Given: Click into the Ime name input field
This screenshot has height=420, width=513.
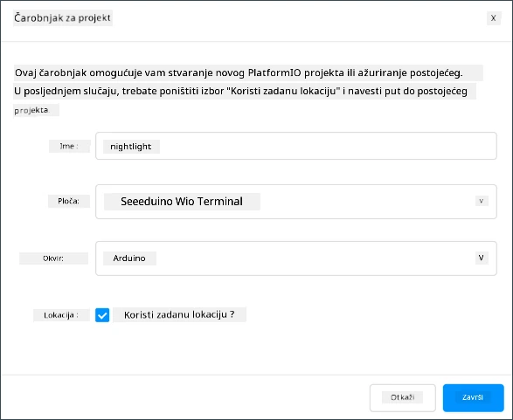Looking at the screenshot, I should [x=296, y=146].
